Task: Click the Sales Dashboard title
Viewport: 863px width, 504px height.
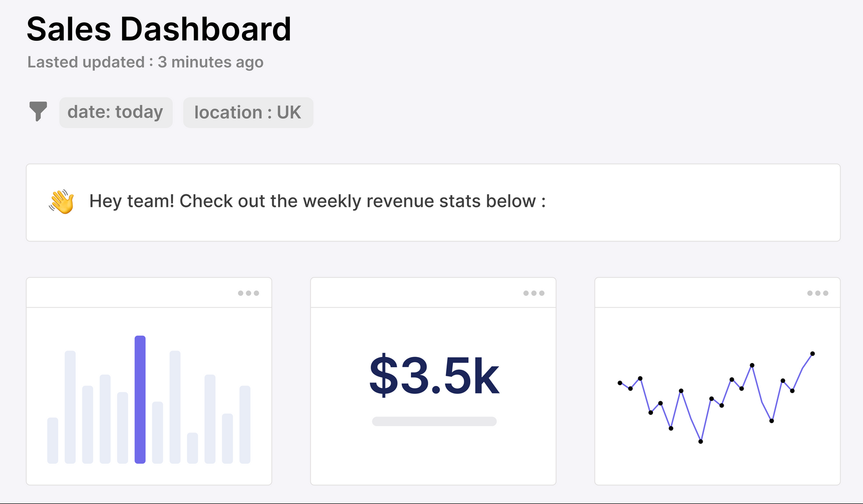Action: pos(159,29)
